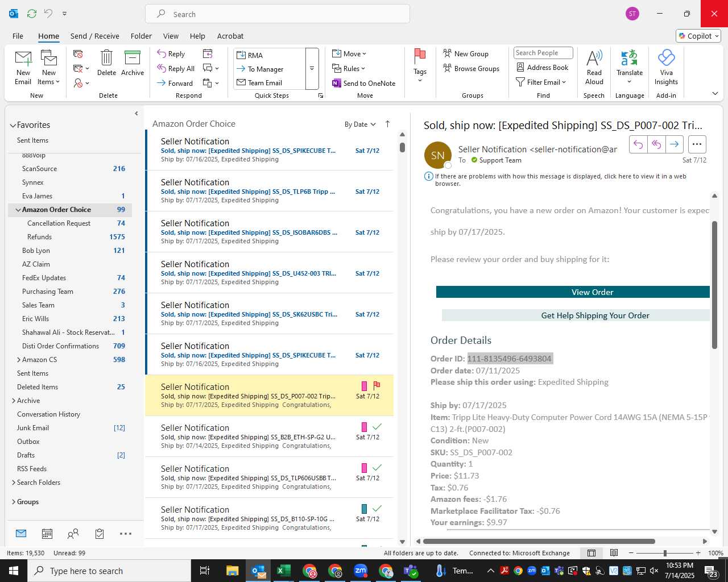Open the Move dropdown
The width and height of the screenshot is (728, 582).
coord(349,53)
